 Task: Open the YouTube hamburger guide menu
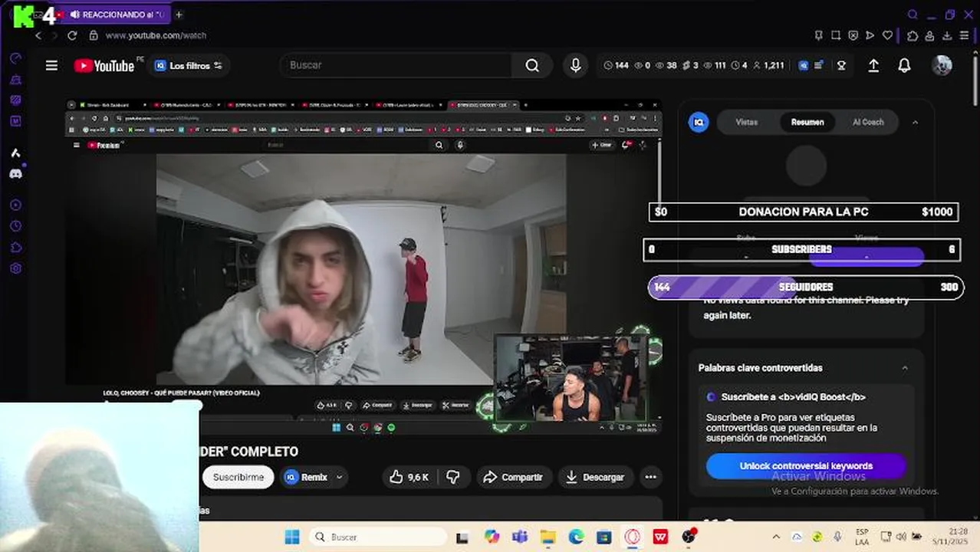(x=51, y=66)
